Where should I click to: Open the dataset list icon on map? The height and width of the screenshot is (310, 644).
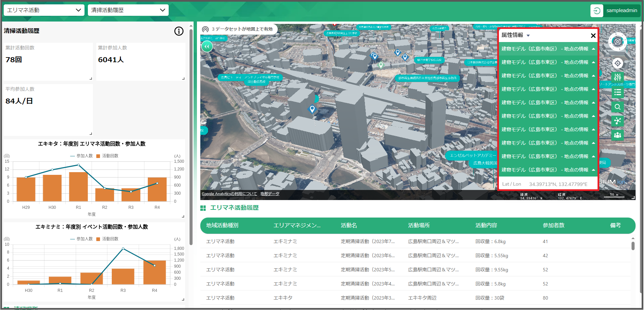pos(617,92)
